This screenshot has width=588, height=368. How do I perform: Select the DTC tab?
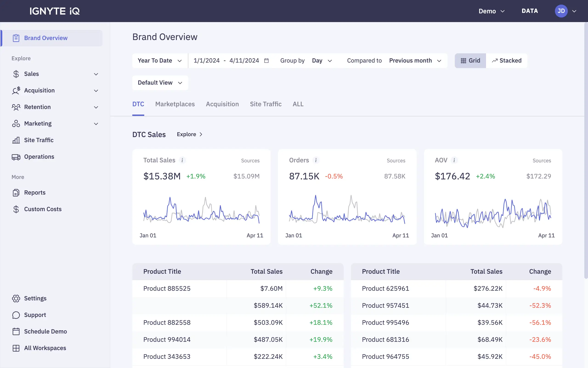click(x=138, y=104)
